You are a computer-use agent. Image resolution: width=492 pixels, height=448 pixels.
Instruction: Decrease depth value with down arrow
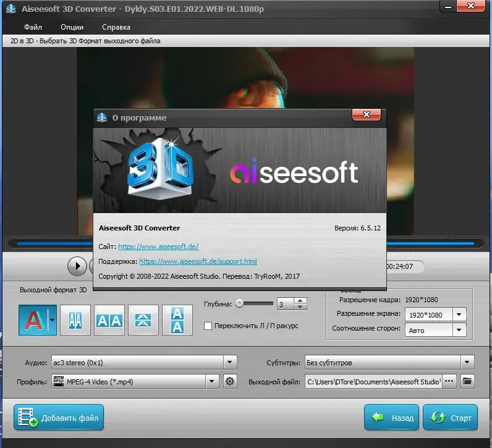point(300,307)
